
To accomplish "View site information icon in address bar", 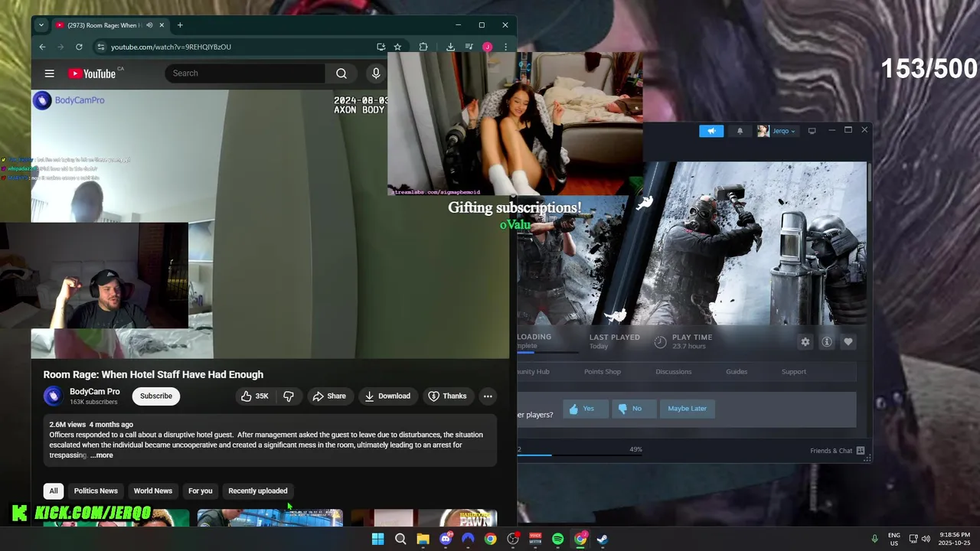I will (x=100, y=47).
